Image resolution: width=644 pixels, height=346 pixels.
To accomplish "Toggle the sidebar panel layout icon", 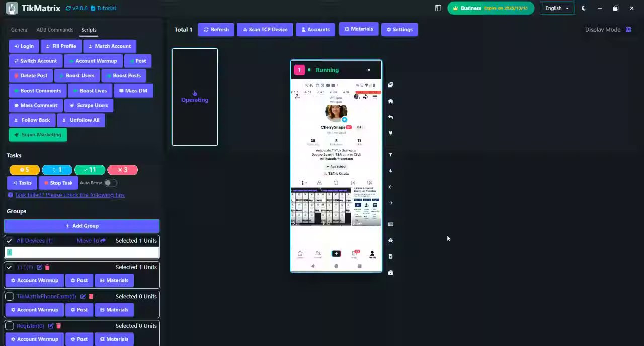I will click(438, 8).
